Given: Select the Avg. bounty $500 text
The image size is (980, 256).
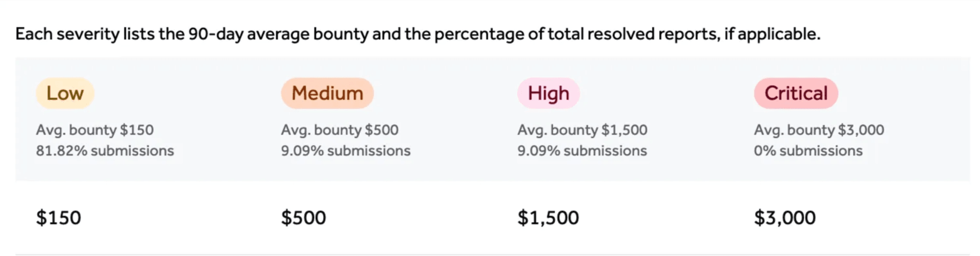Looking at the screenshot, I should point(340,130).
